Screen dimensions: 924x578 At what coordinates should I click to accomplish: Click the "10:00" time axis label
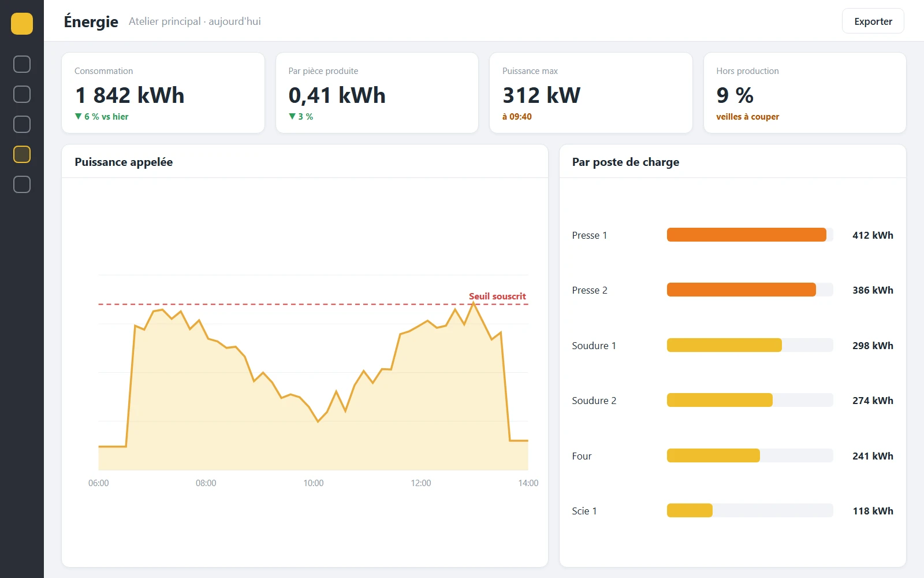314,483
